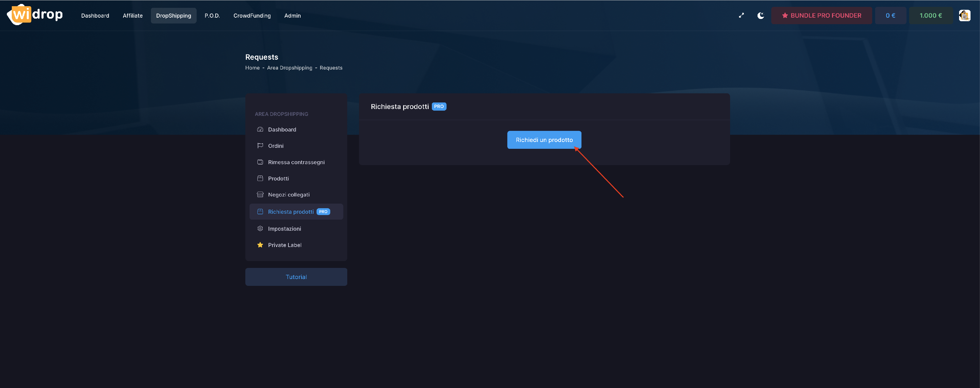
Task: Click the Negozi collegati store icon
Action: [260, 194]
